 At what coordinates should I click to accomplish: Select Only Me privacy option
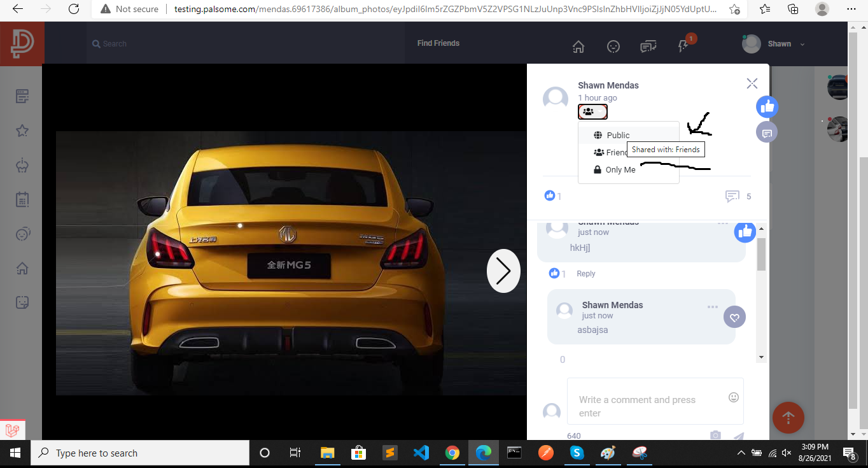(629, 170)
